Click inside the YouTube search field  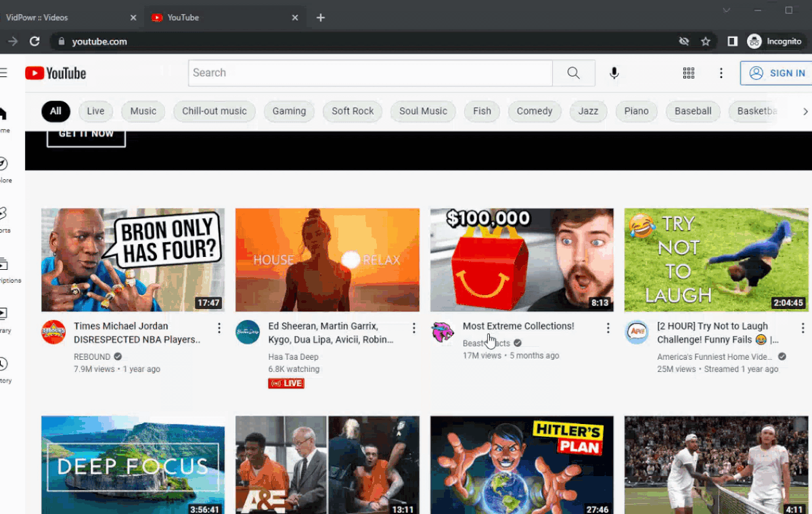(370, 73)
